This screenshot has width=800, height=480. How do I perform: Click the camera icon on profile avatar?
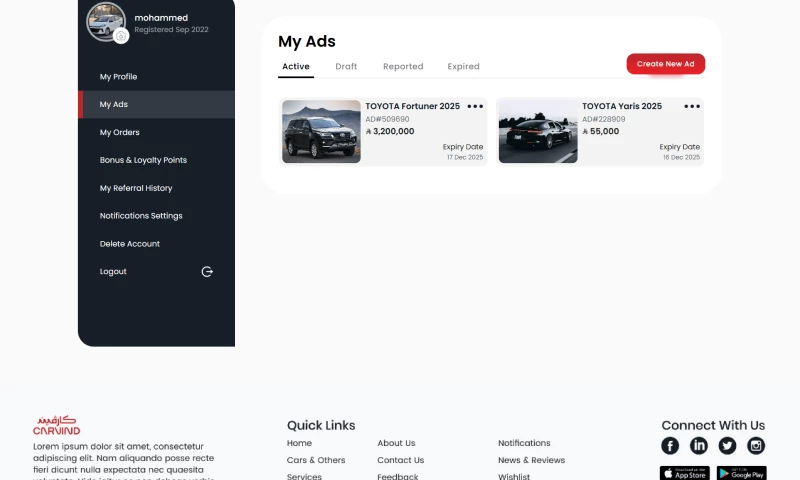121,36
